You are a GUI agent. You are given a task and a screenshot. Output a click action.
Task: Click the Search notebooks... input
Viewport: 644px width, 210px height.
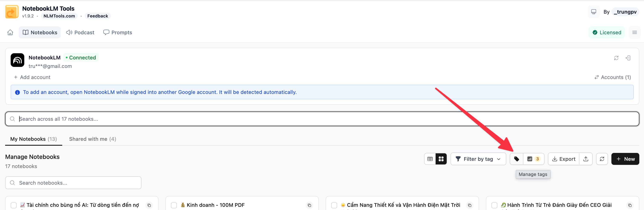(x=73, y=183)
